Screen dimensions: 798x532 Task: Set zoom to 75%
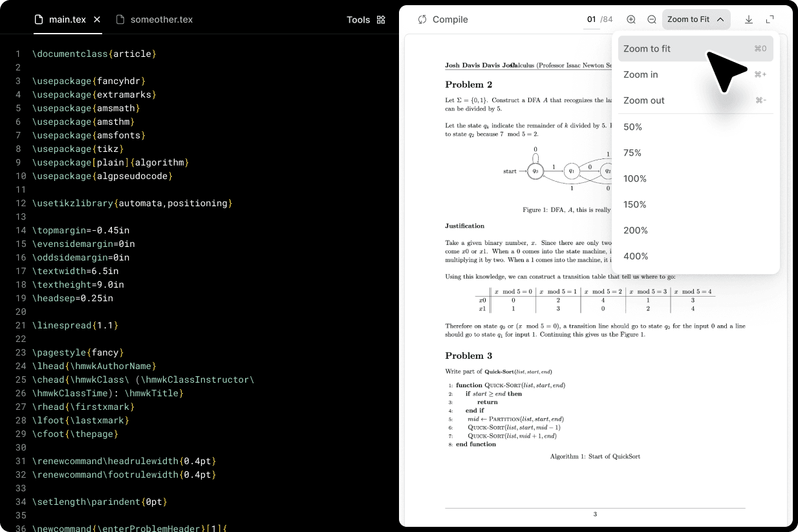coord(695,153)
